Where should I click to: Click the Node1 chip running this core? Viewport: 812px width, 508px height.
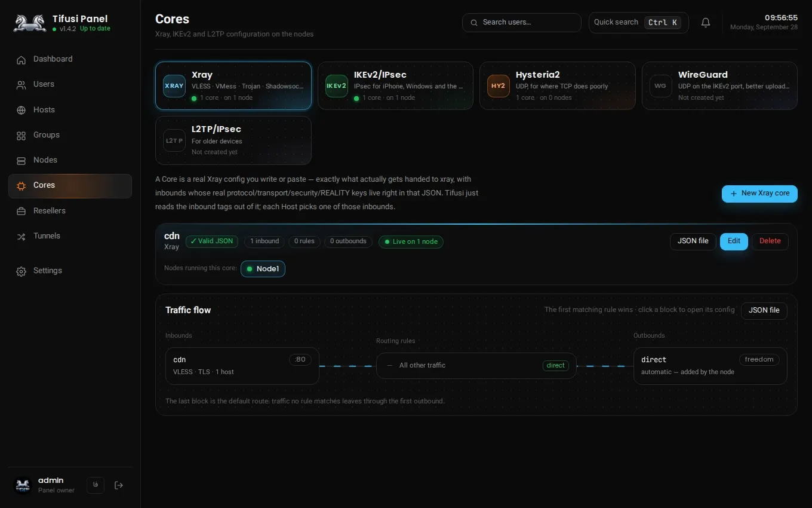263,269
